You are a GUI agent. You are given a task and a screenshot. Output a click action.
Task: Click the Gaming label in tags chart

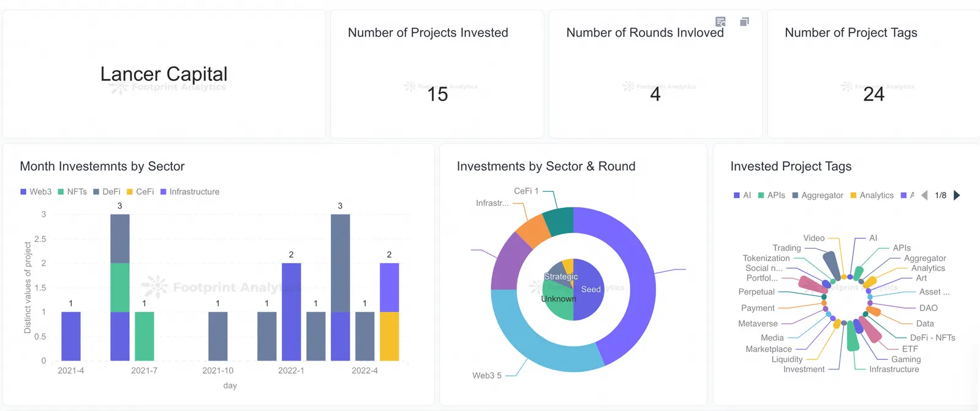click(906, 360)
